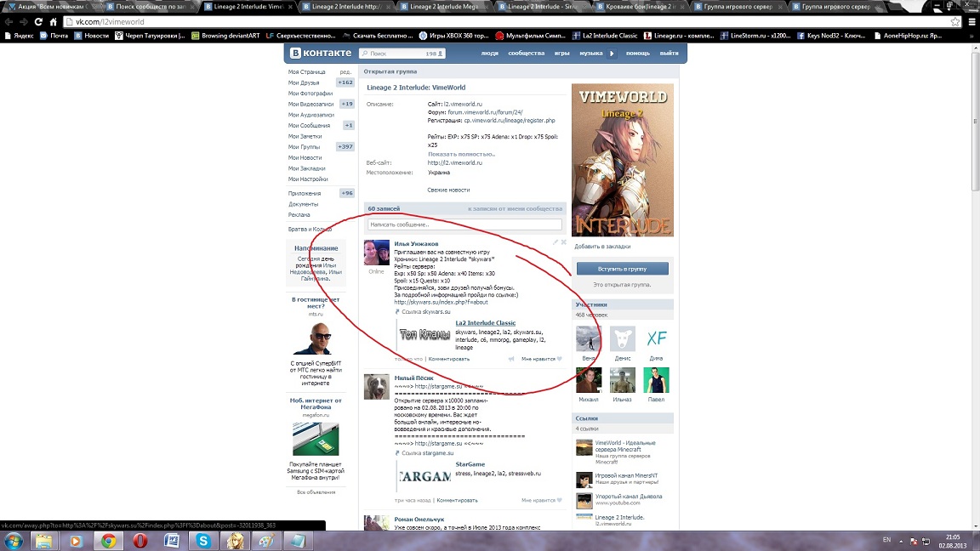980x551 pixels.
Task: Open File Explorer in taskbar
Action: coord(43,541)
